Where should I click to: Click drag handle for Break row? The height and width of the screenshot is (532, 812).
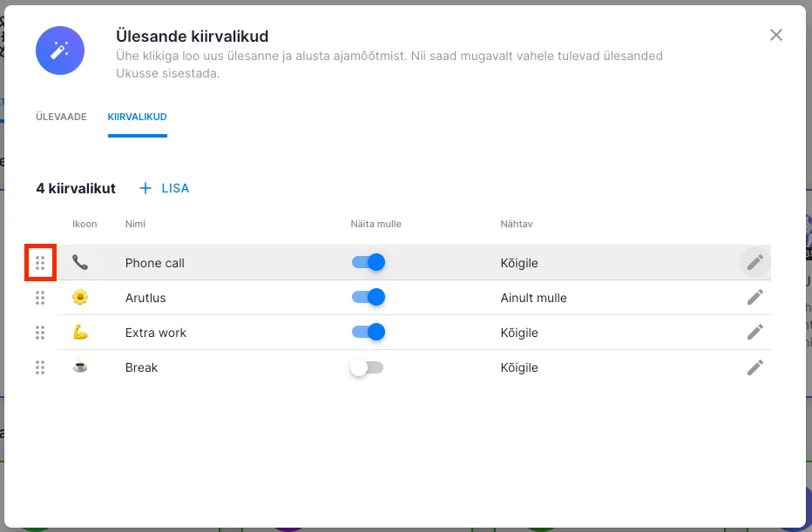pos(40,367)
